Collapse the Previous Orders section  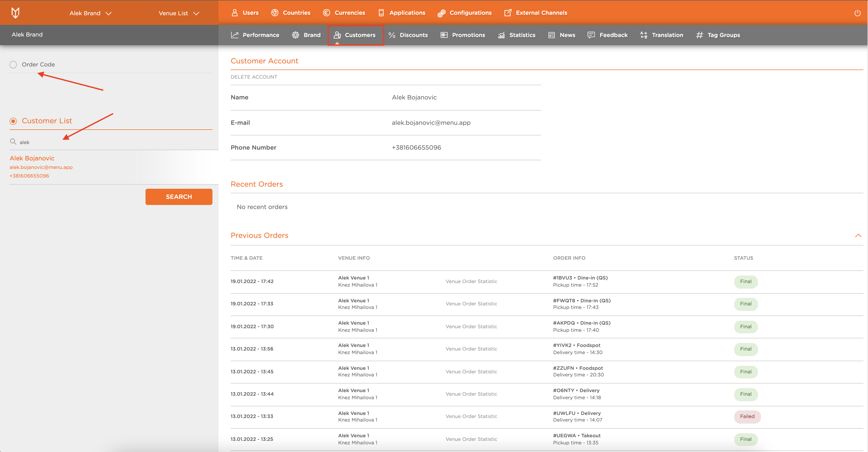(x=858, y=235)
